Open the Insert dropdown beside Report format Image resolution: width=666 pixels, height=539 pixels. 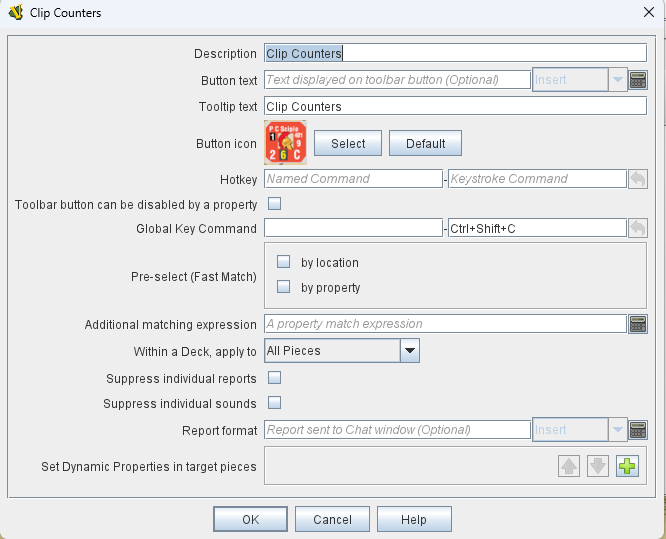click(617, 430)
